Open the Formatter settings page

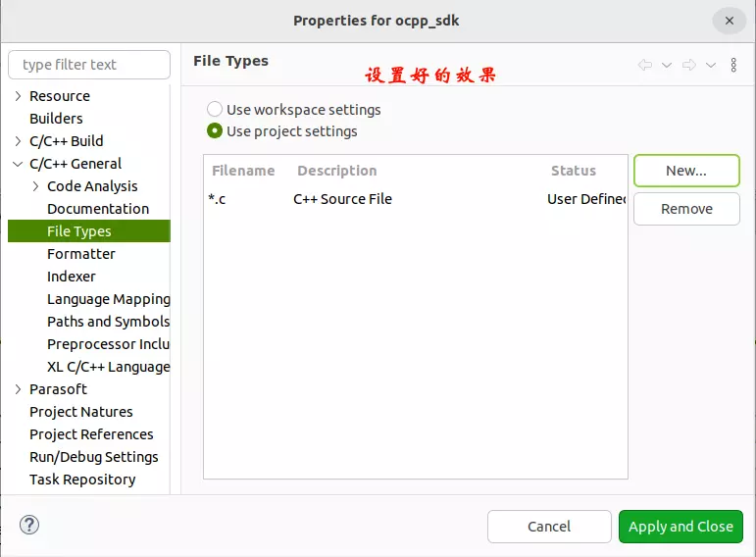point(81,254)
